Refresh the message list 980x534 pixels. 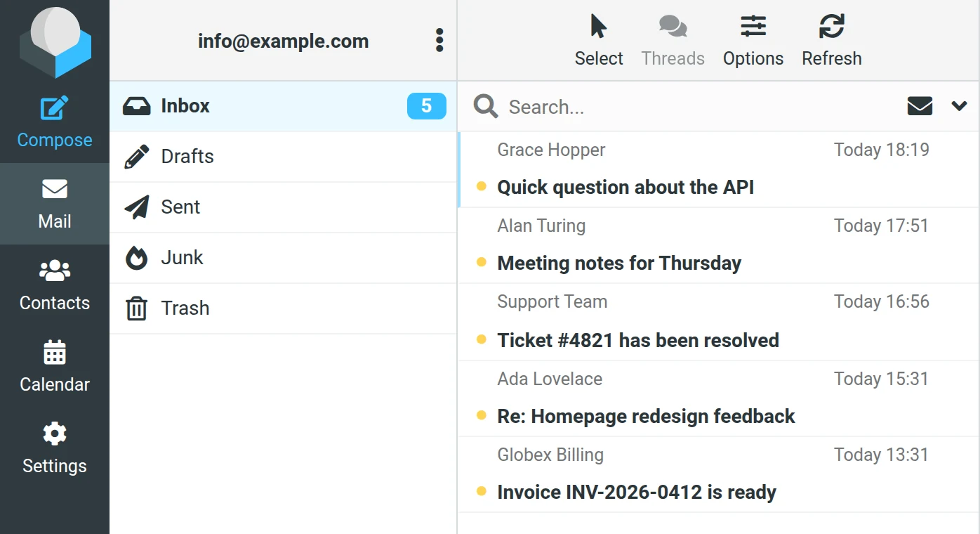[x=832, y=41]
